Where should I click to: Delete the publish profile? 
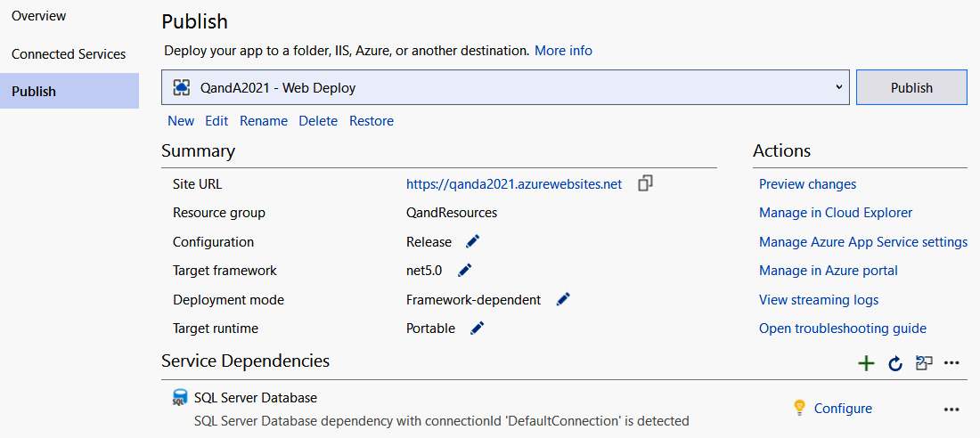click(x=318, y=120)
